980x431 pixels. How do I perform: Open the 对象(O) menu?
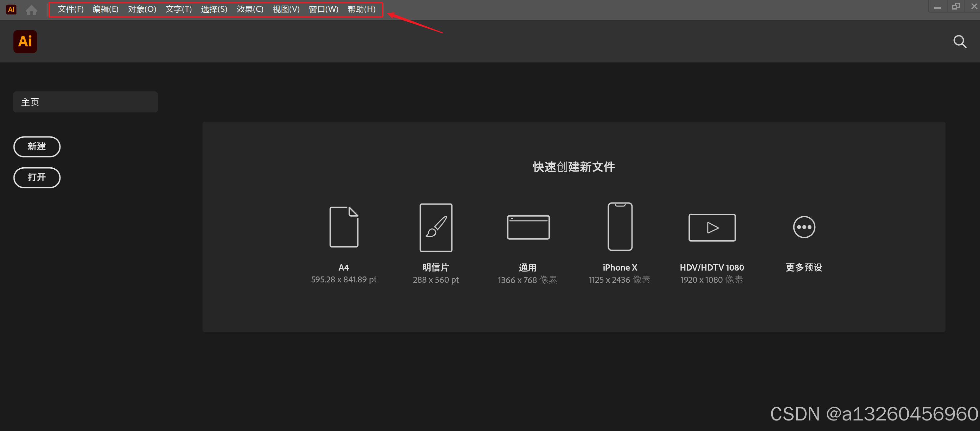point(142,9)
